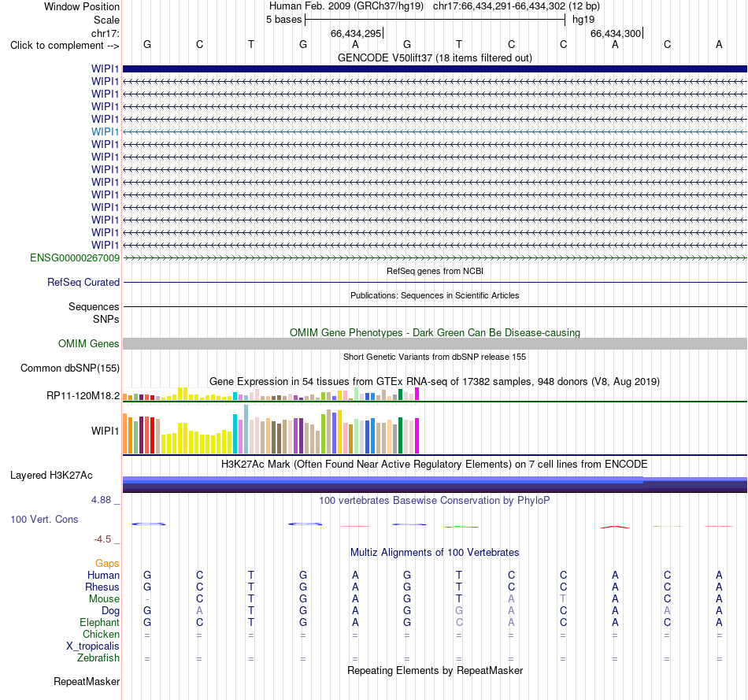The width and height of the screenshot is (748, 700).
Task: Click the 'Human Feb. 2009 (GRCh37/hg19)' text
Action: (346, 6)
